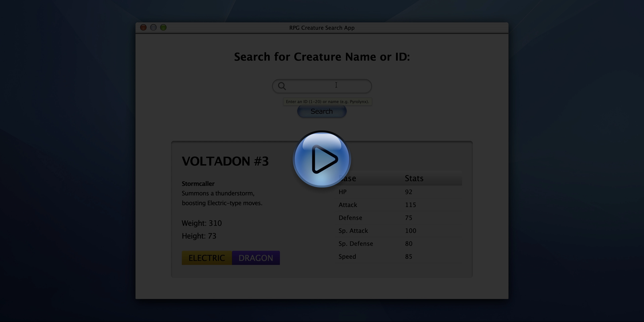
Task: Click the ID hint tooltip text
Action: 327,102
